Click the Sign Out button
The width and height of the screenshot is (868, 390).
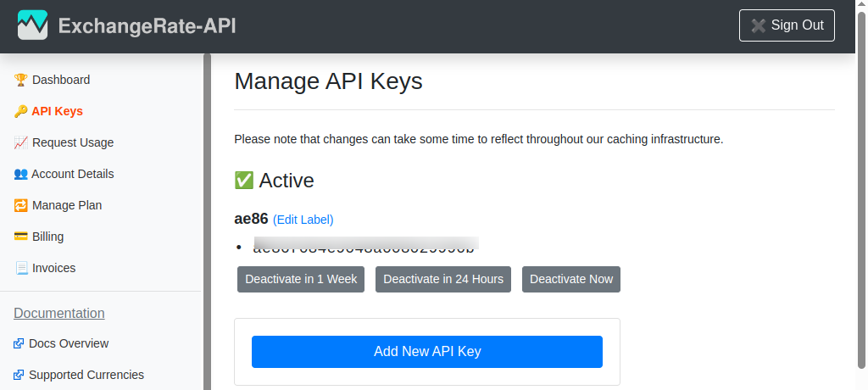787,25
